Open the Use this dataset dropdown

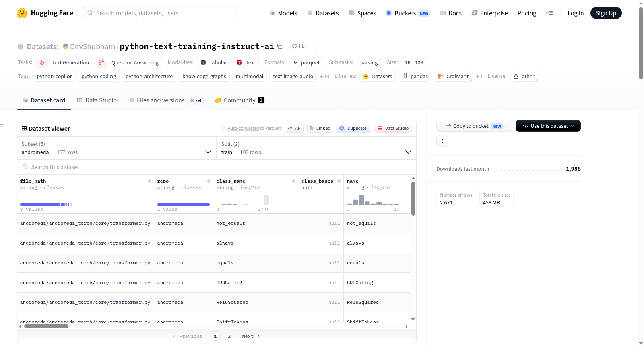pyautogui.click(x=548, y=126)
